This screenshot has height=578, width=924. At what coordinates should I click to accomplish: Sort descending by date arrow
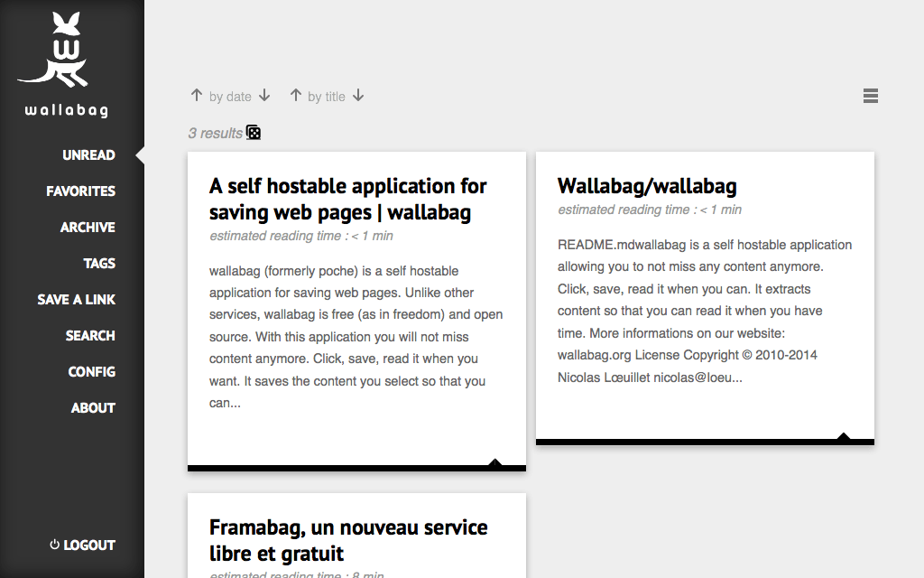point(264,96)
